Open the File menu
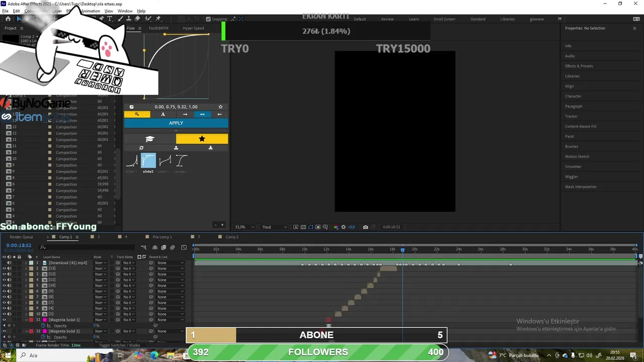 click(x=5, y=11)
